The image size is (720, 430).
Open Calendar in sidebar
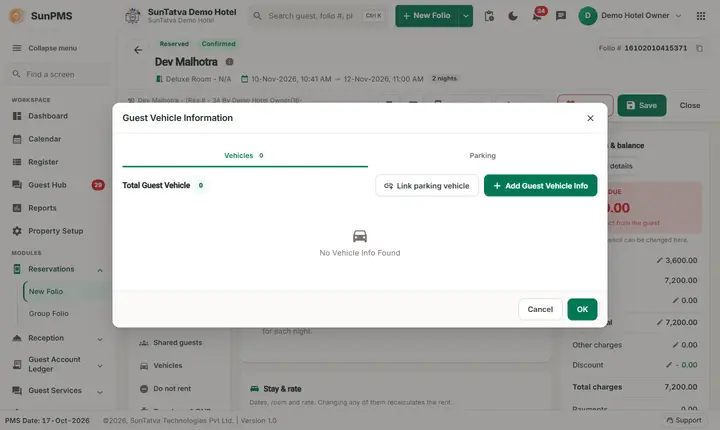click(x=45, y=139)
